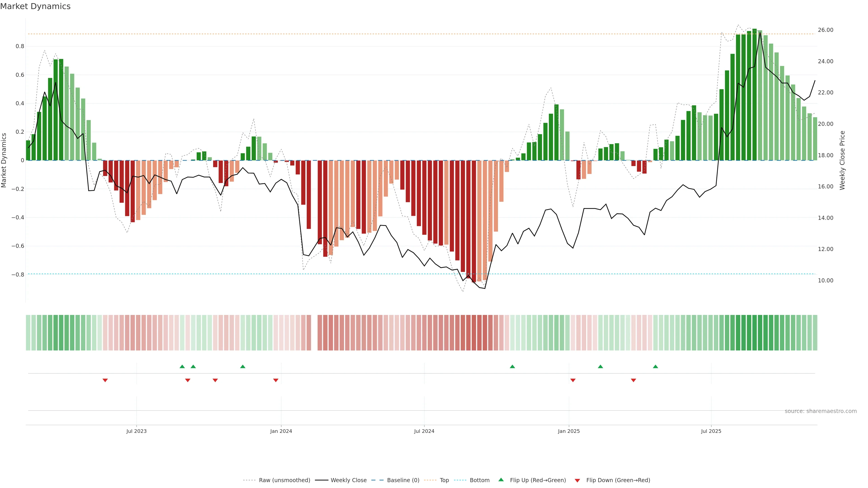Screen dimensions: 868x488
Task: Toggle the Baseline (0) legend entry
Action: click(403, 480)
